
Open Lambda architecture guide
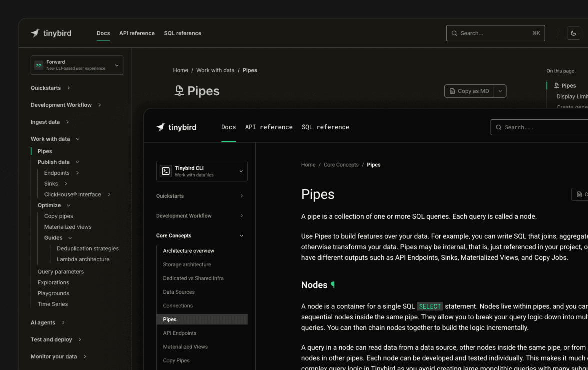point(83,259)
